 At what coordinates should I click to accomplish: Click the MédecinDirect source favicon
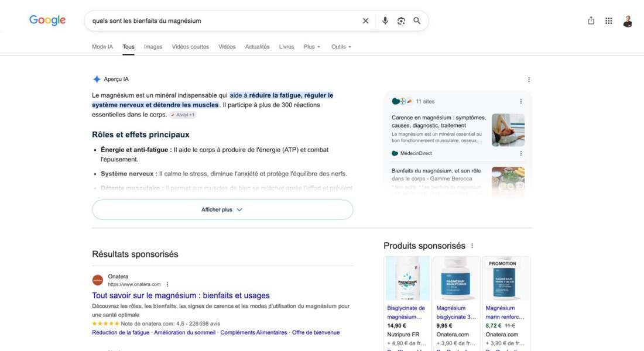395,153
